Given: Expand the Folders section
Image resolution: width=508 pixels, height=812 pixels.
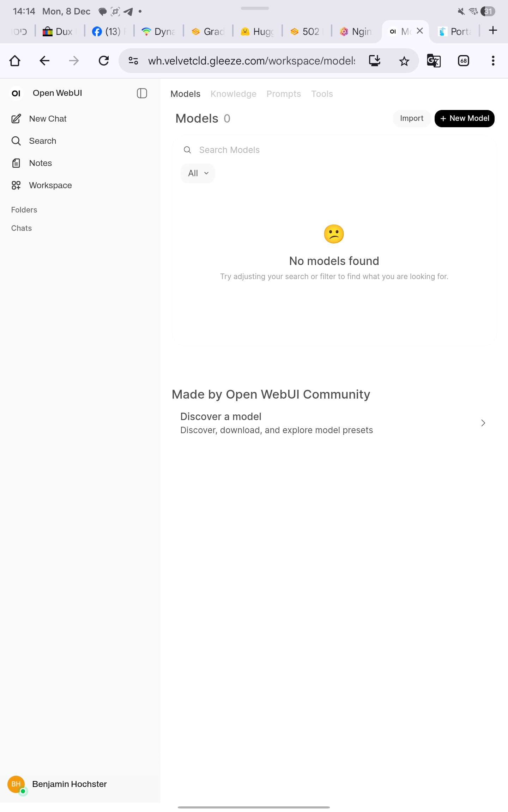Looking at the screenshot, I should [24, 210].
